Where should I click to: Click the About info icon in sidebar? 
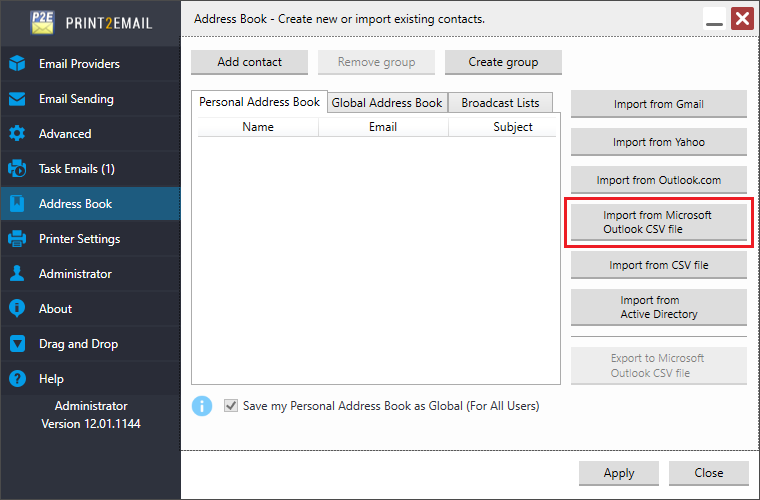click(17, 308)
